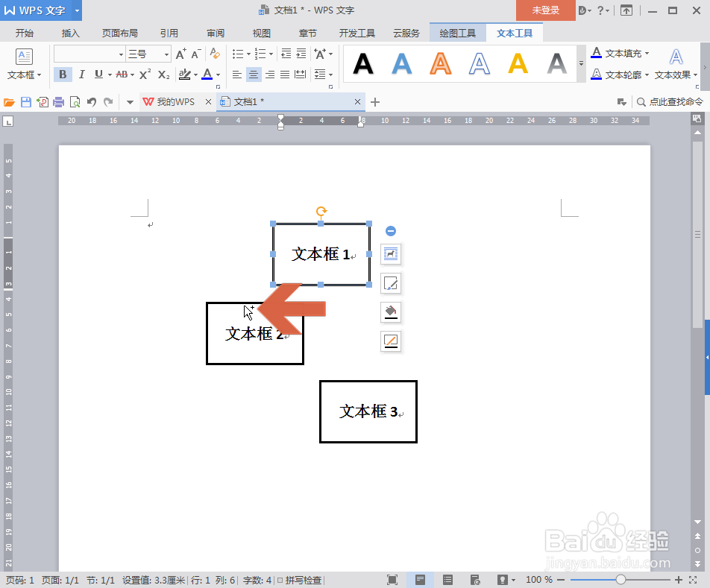Open 审阅 ribbon tab

tap(216, 33)
